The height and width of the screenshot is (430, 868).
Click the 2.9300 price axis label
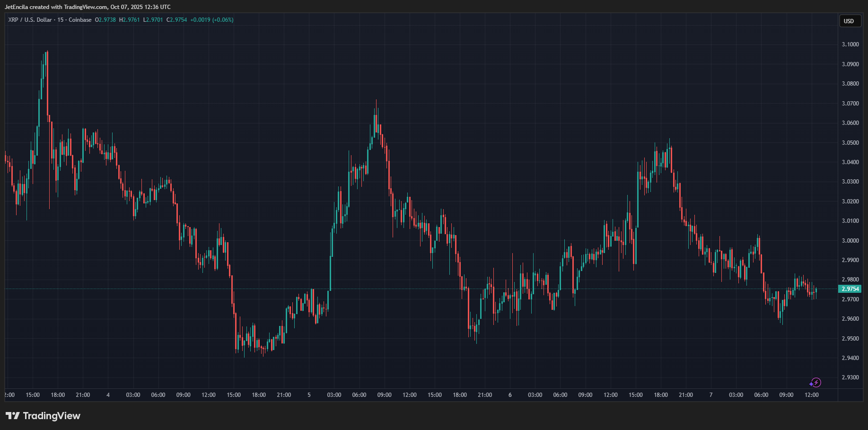(850, 377)
